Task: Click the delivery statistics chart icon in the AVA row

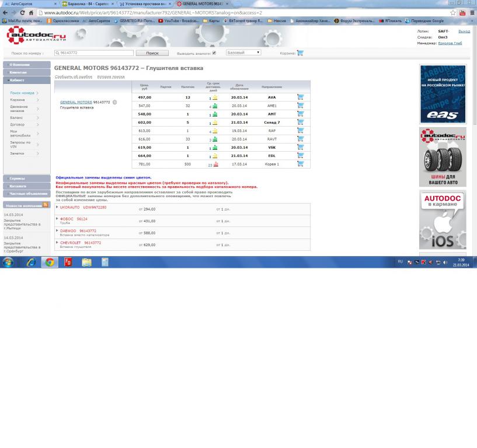Action: tap(215, 97)
